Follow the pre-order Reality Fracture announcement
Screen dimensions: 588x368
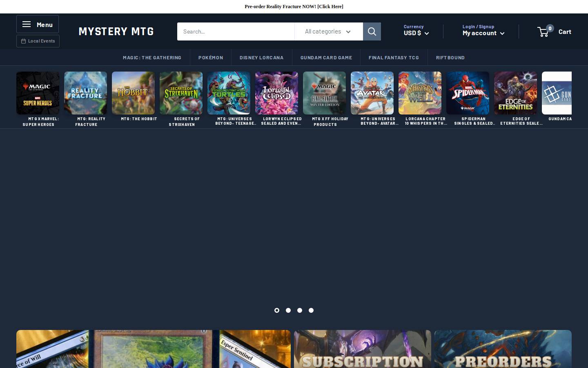click(294, 7)
